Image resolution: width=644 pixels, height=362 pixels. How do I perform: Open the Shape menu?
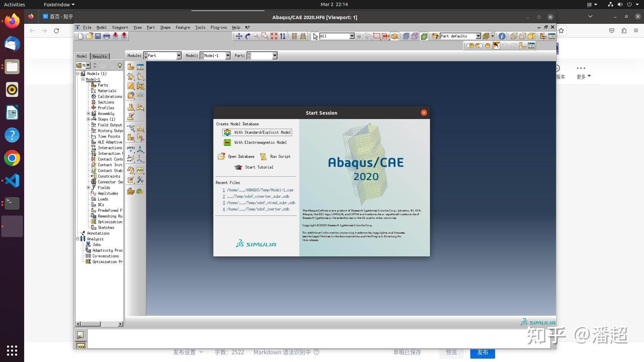[165, 27]
